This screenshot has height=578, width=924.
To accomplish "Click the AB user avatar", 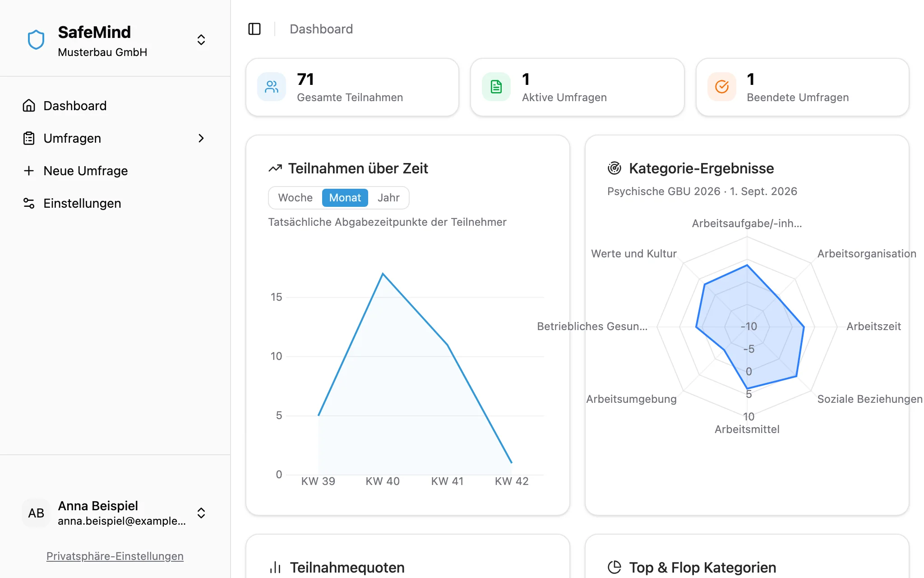I will 36,513.
